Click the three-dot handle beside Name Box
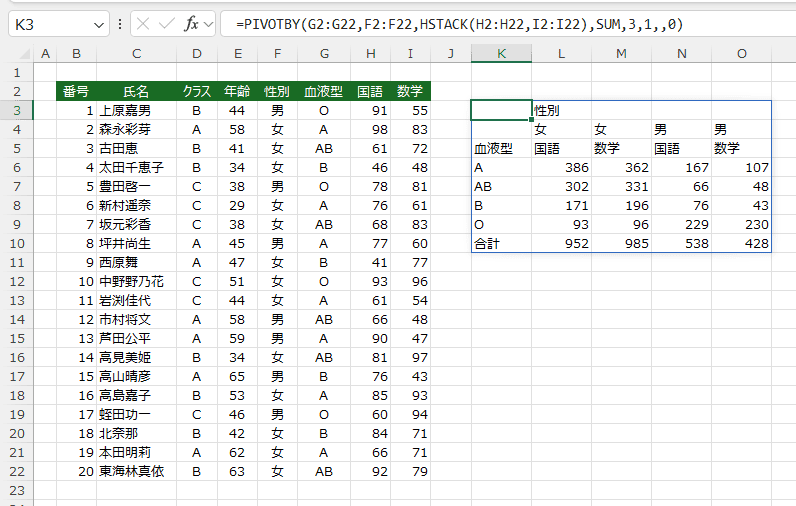796x506 pixels. click(120, 24)
